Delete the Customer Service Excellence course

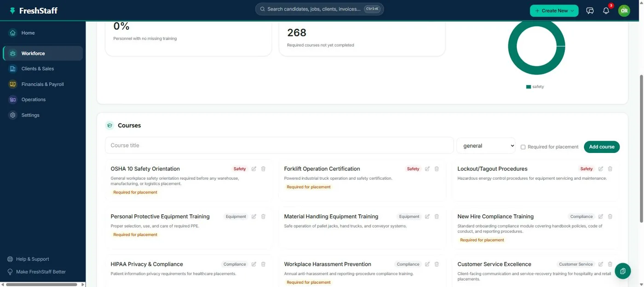point(610,264)
